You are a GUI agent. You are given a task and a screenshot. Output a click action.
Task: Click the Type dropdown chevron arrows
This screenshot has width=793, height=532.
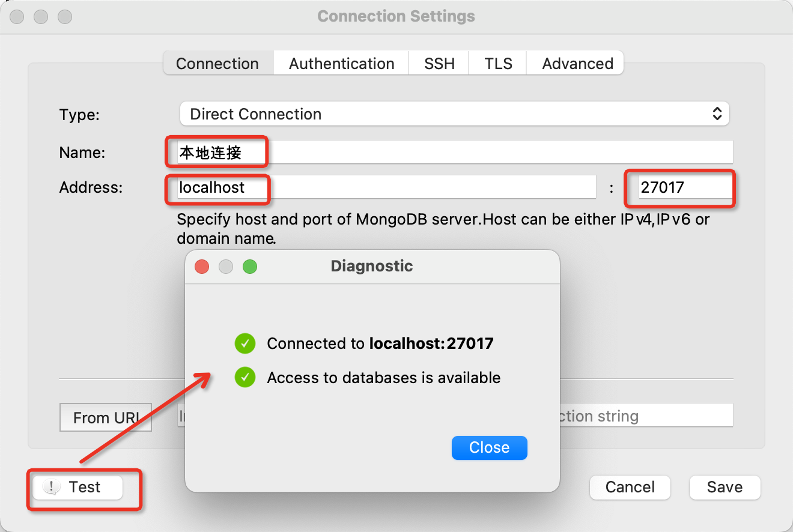coord(717,114)
